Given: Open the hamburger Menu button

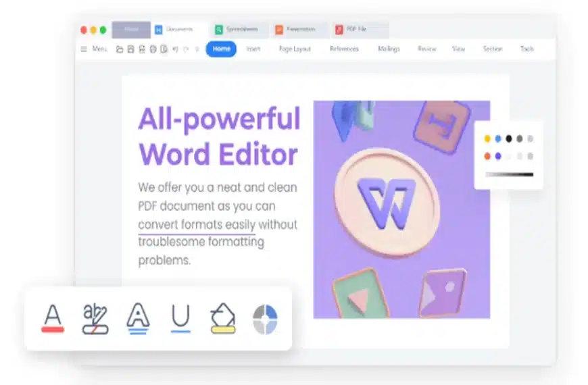Looking at the screenshot, I should click(x=94, y=49).
